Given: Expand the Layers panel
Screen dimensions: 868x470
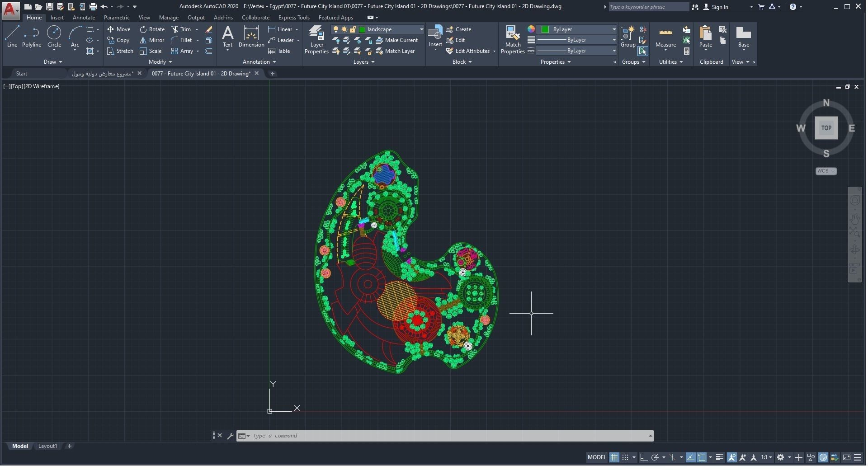Looking at the screenshot, I should click(x=364, y=62).
